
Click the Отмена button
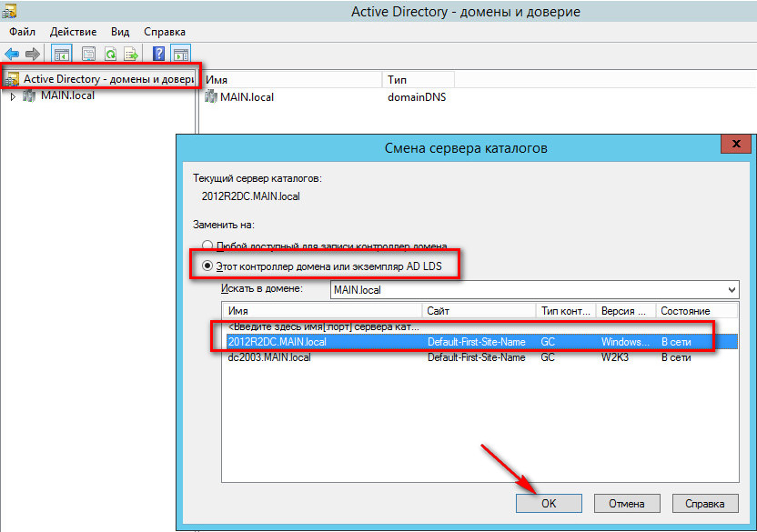pos(626,504)
